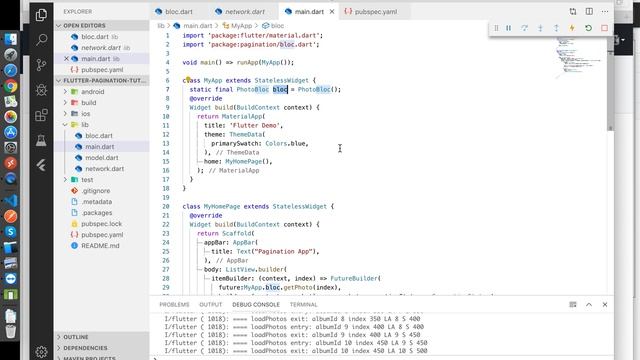Split the editor to the right
The width and height of the screenshot is (640, 360).
tap(589, 11)
